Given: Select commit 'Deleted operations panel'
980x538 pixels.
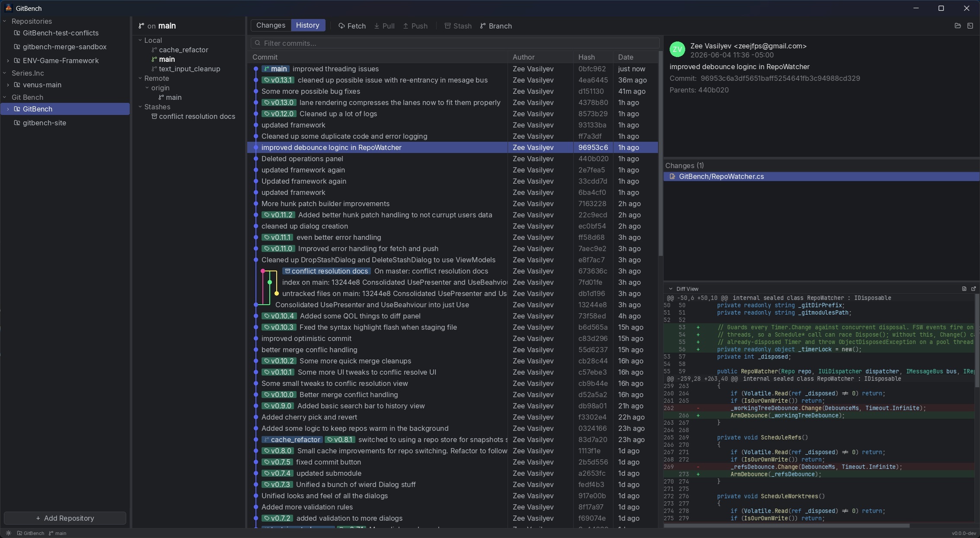Looking at the screenshot, I should [x=453, y=159].
